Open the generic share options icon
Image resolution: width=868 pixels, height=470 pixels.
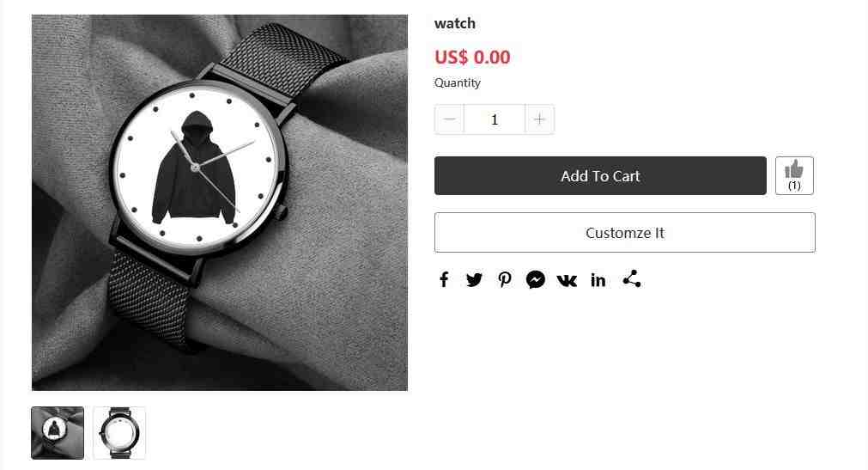point(632,278)
